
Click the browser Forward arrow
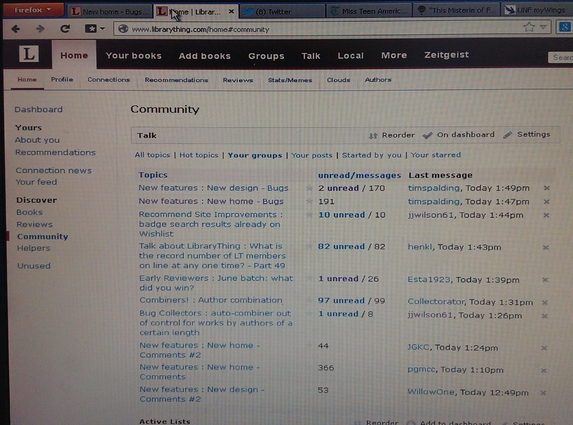pos(40,29)
